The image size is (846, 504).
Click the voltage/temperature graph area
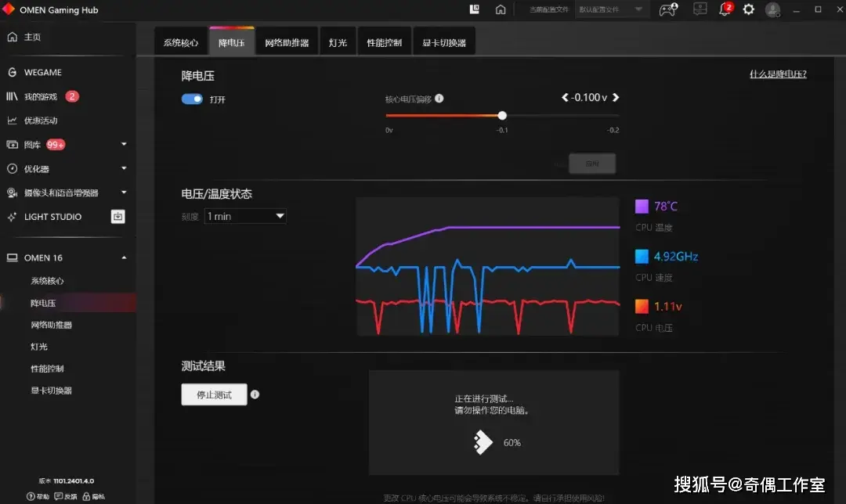coord(488,267)
